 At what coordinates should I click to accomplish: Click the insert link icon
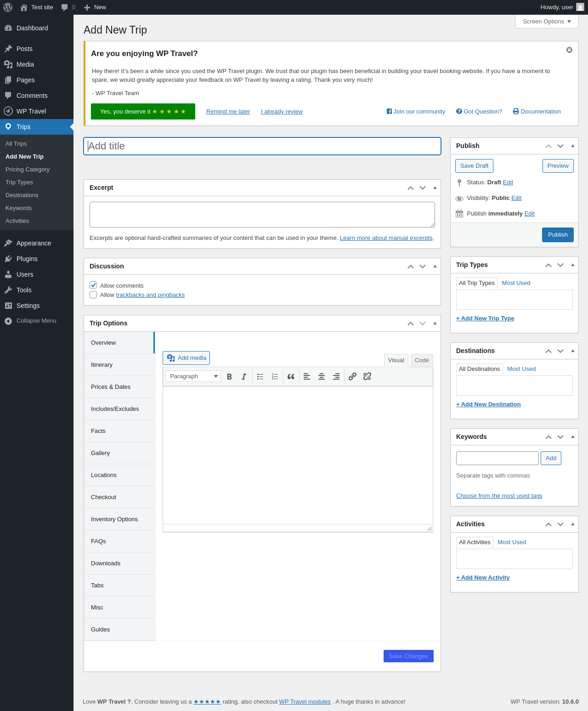[352, 376]
